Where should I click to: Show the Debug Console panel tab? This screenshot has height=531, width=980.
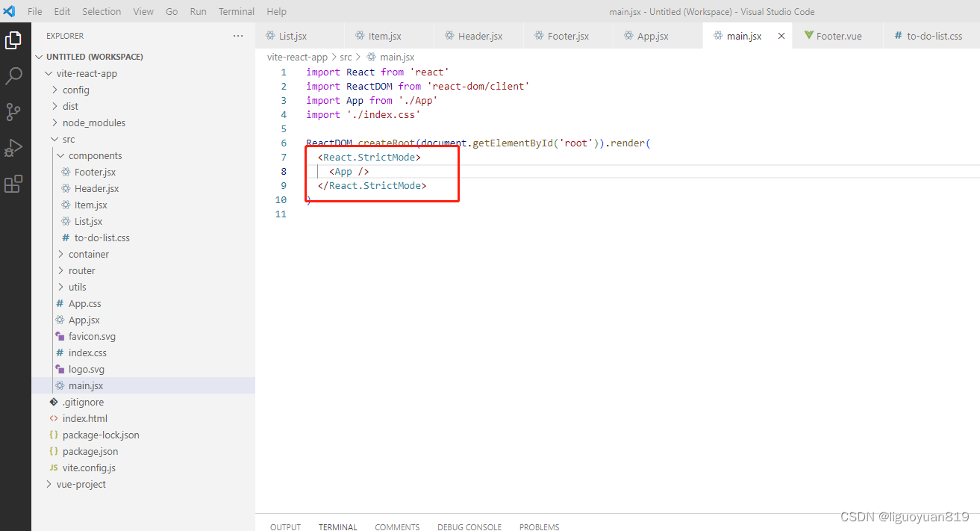(x=468, y=527)
